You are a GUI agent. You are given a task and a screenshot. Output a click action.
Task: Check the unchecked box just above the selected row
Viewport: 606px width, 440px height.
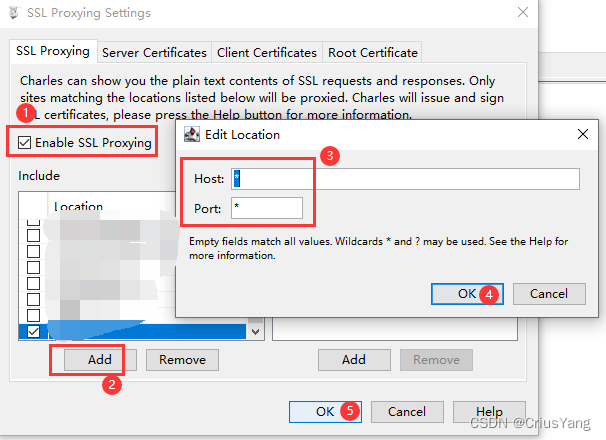pyautogui.click(x=34, y=315)
